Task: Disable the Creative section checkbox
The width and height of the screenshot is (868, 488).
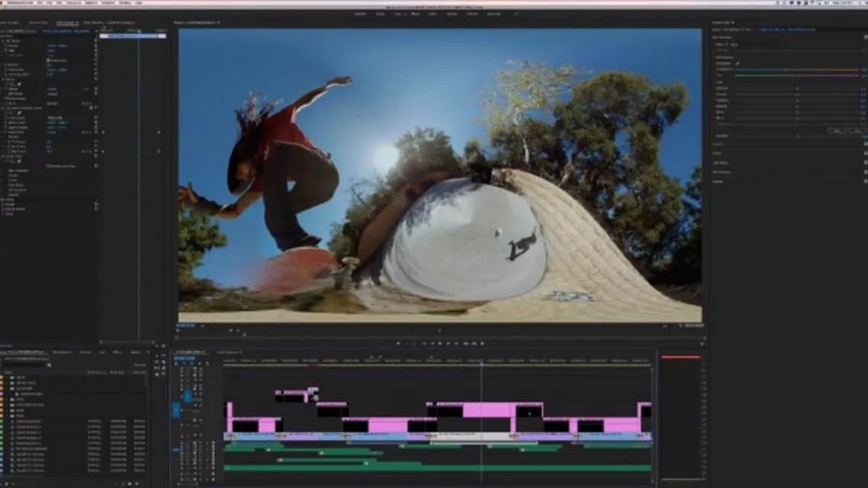Action: pyautogui.click(x=865, y=143)
